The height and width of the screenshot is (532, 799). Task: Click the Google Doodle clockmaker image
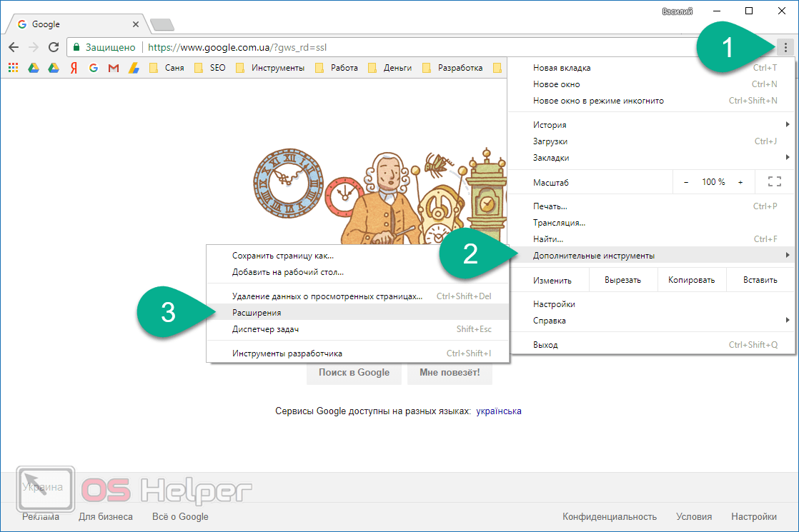point(379,196)
